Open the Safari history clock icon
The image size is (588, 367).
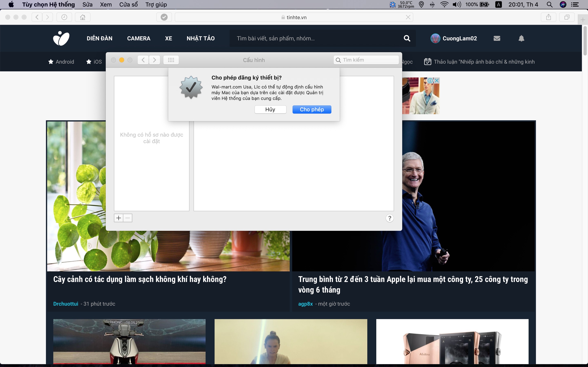(x=64, y=17)
